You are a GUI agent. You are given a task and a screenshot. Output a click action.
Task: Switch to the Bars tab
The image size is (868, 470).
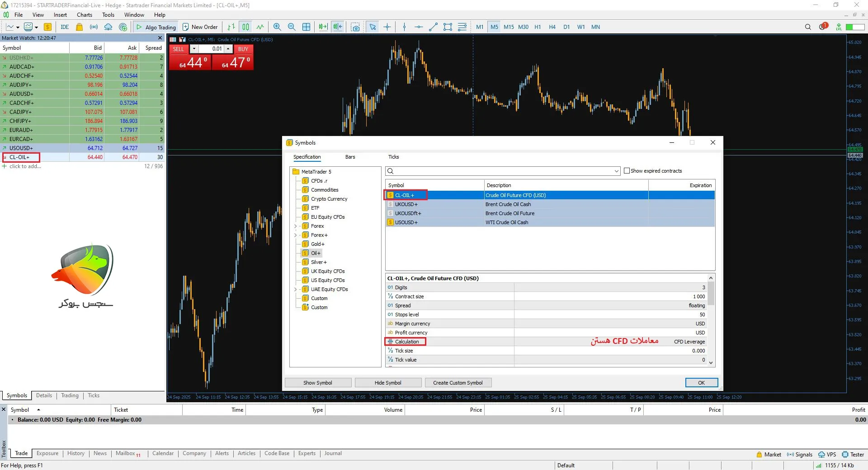(x=350, y=157)
